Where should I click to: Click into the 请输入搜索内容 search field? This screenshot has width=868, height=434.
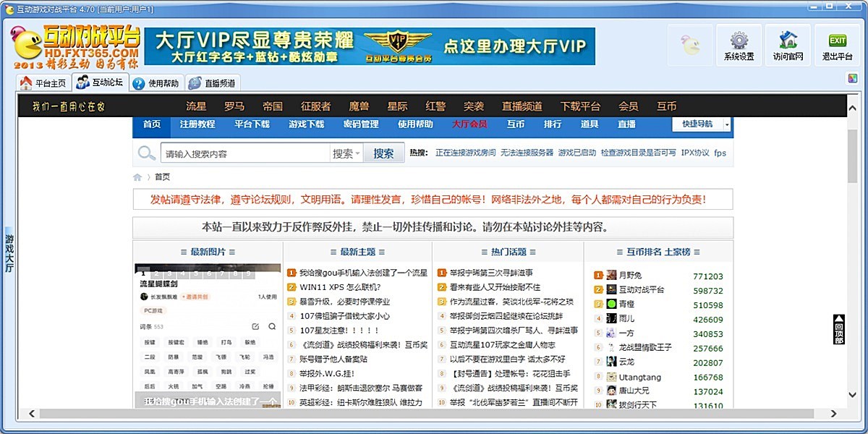pyautogui.click(x=239, y=153)
